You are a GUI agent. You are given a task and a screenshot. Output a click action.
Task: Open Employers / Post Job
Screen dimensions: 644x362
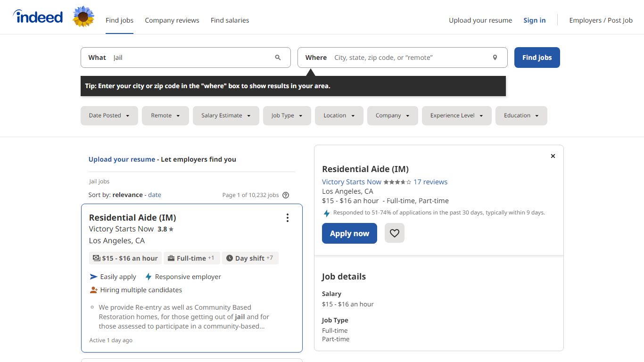click(x=601, y=20)
